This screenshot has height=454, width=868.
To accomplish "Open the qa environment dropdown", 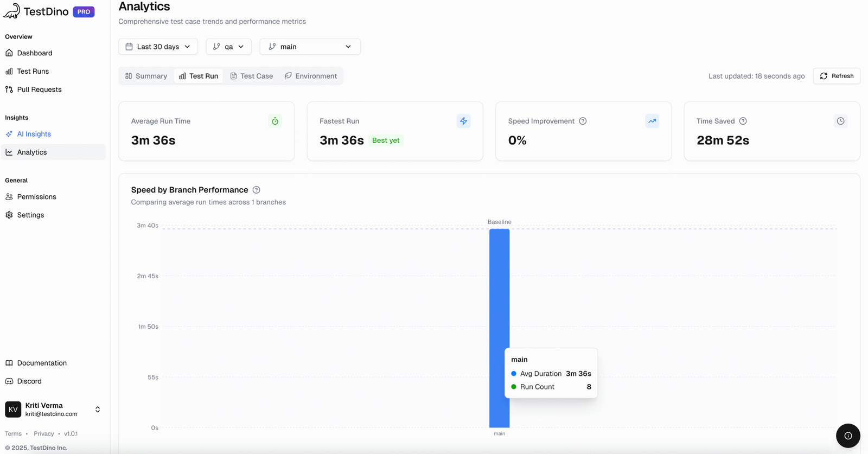I will coord(228,47).
